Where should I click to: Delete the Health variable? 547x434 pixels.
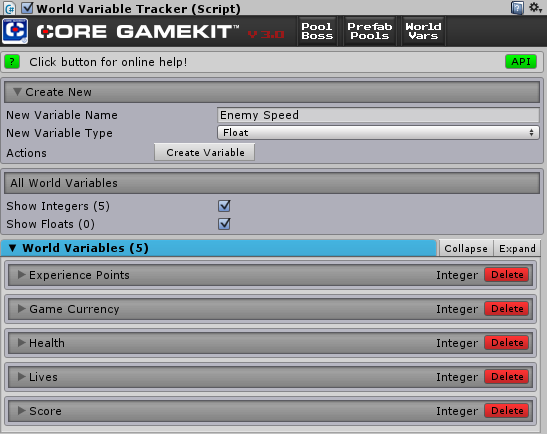click(x=507, y=343)
